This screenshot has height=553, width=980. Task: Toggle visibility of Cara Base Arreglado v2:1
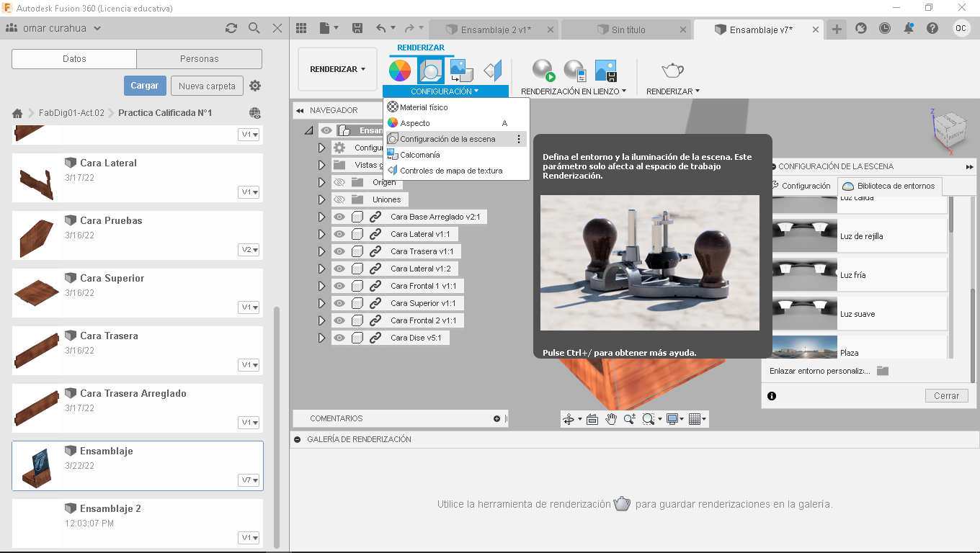pyautogui.click(x=339, y=217)
